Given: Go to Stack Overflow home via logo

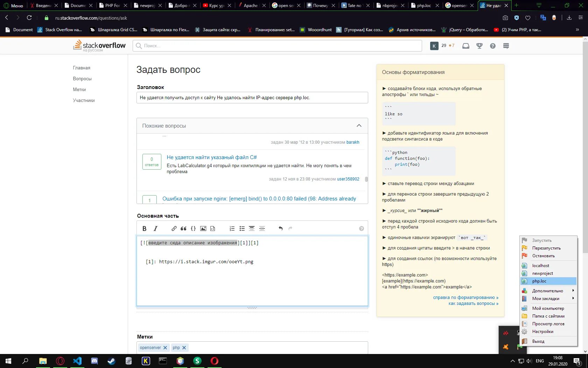Looking at the screenshot, I should [x=99, y=46].
